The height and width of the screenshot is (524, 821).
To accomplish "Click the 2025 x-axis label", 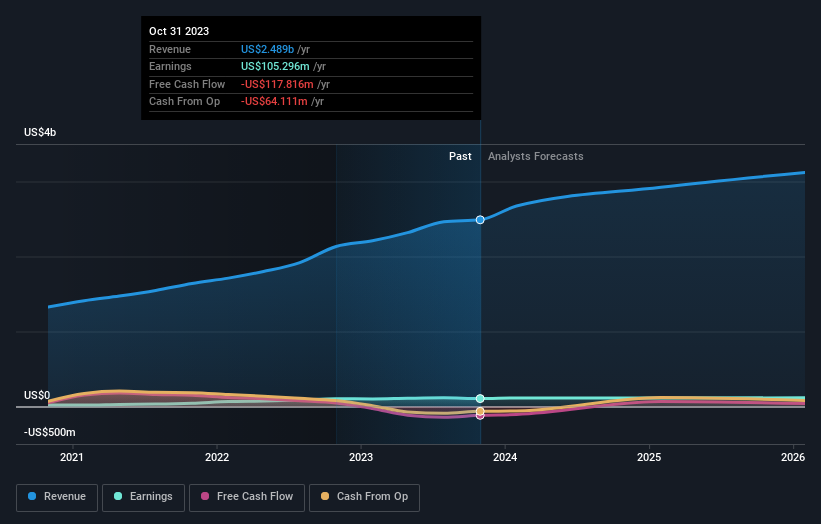I will coord(649,457).
